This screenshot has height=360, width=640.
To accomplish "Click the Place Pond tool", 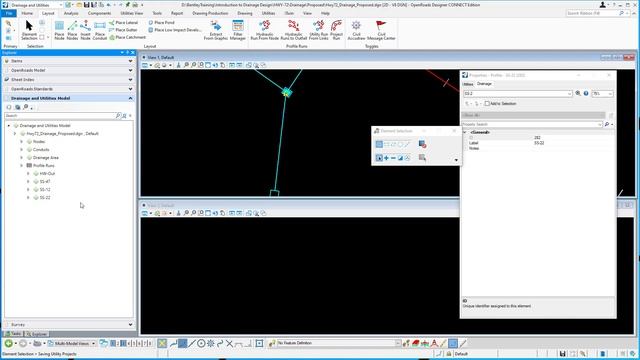I will (162, 23).
